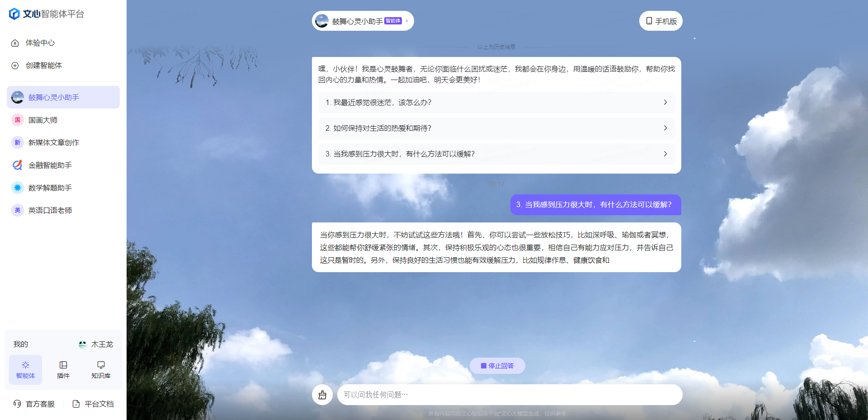Open 体验中心 from the sidebar
This screenshot has height=420, width=868.
(x=63, y=43)
